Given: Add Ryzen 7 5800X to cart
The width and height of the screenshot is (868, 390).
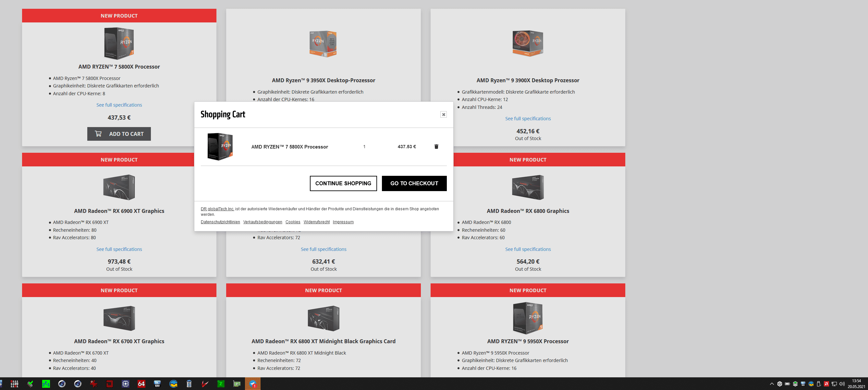Looking at the screenshot, I should coord(119,134).
